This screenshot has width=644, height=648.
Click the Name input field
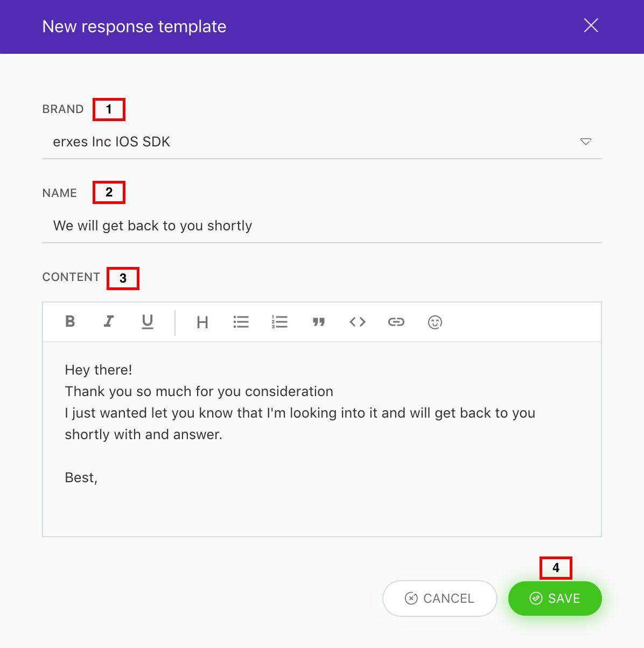(322, 226)
